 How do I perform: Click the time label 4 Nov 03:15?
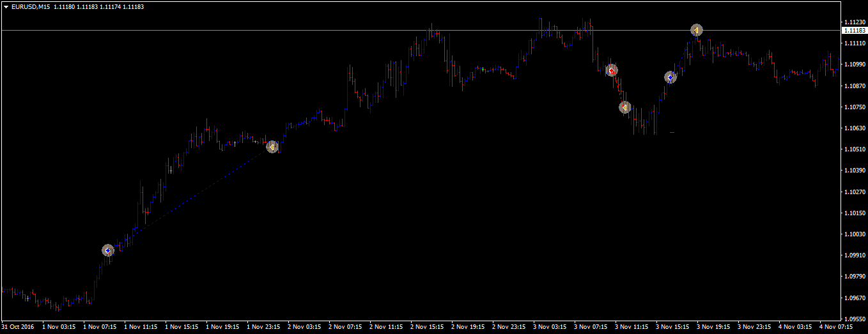pyautogui.click(x=795, y=327)
